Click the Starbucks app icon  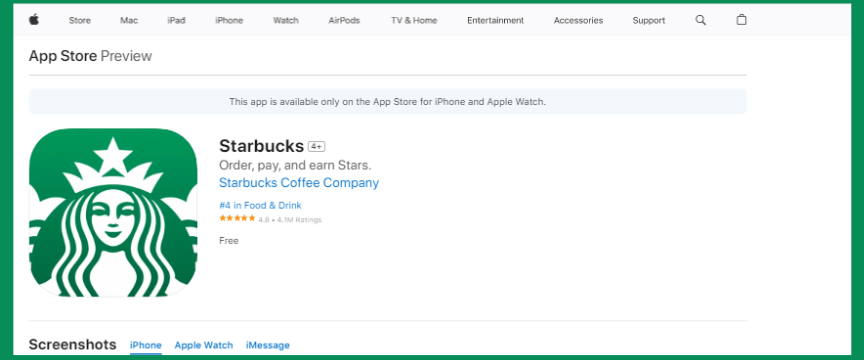[x=113, y=213]
